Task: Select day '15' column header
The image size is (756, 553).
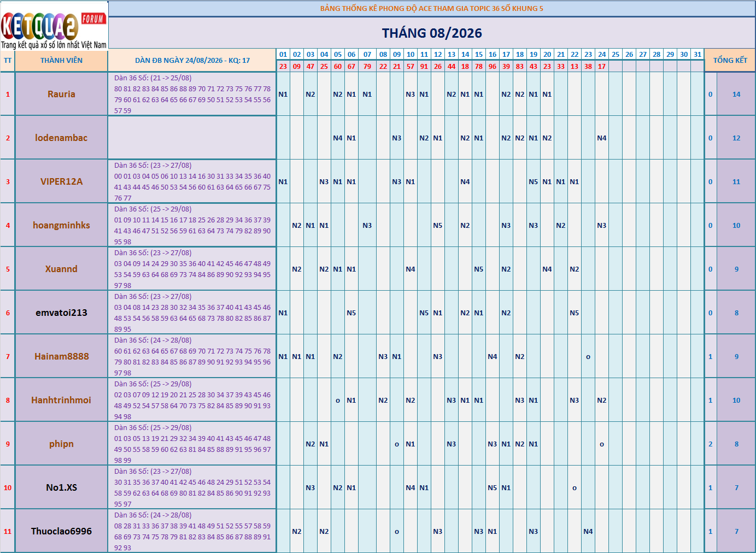Action: pos(479,55)
